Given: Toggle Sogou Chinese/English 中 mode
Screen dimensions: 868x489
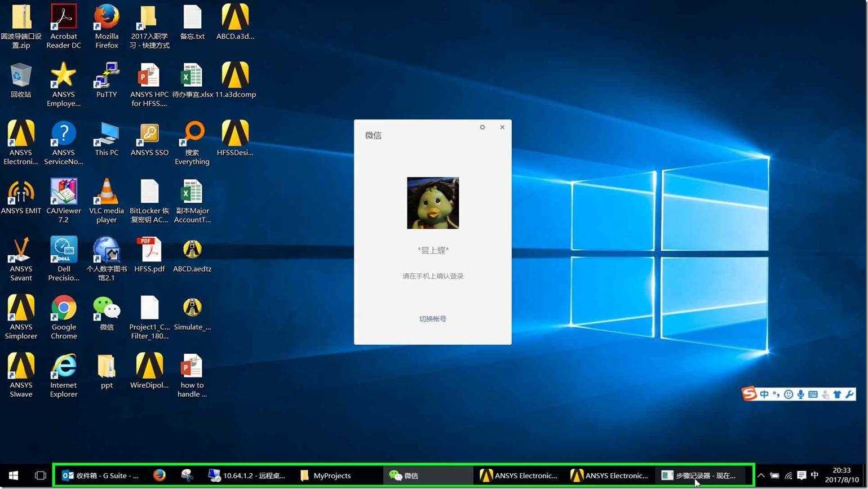Looking at the screenshot, I should [764, 394].
